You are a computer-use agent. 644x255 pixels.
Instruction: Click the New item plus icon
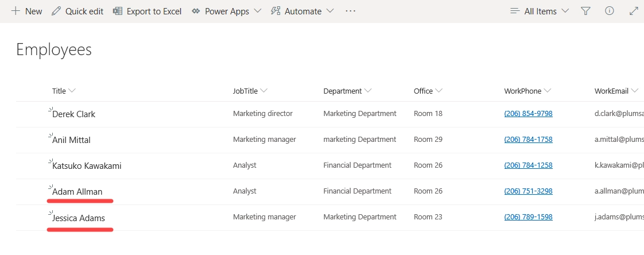point(15,11)
